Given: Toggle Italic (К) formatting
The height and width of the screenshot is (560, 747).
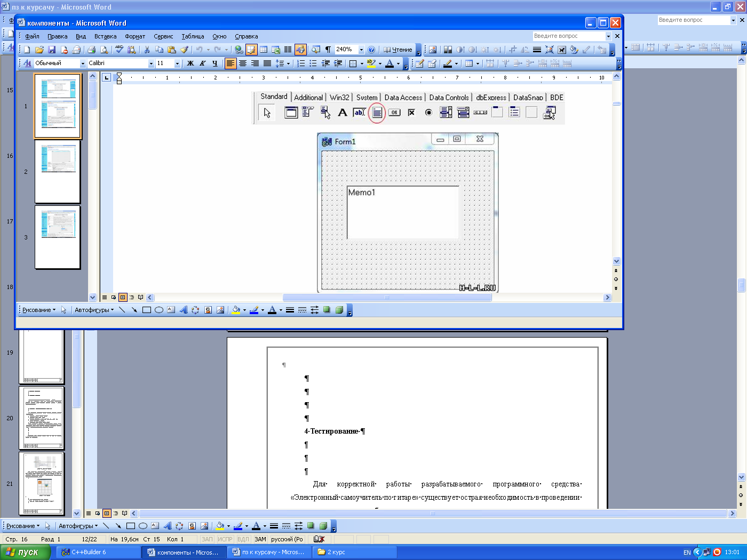Looking at the screenshot, I should pyautogui.click(x=202, y=63).
